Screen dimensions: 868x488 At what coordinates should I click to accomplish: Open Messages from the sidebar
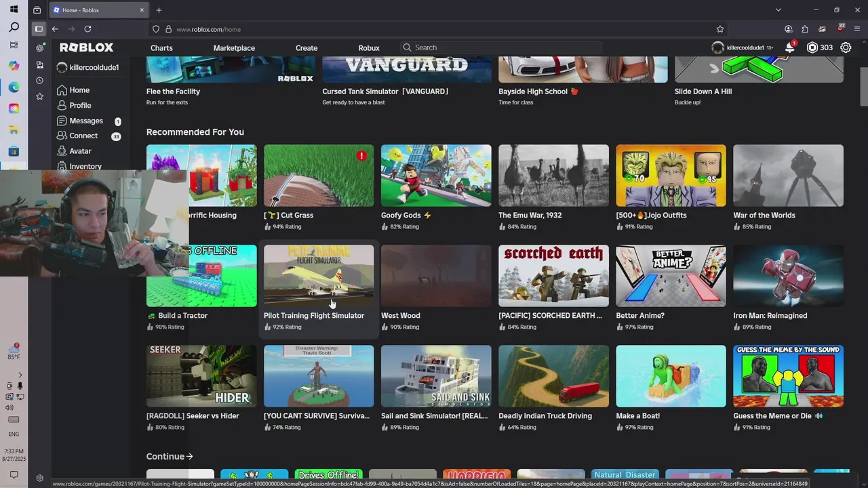(80, 121)
